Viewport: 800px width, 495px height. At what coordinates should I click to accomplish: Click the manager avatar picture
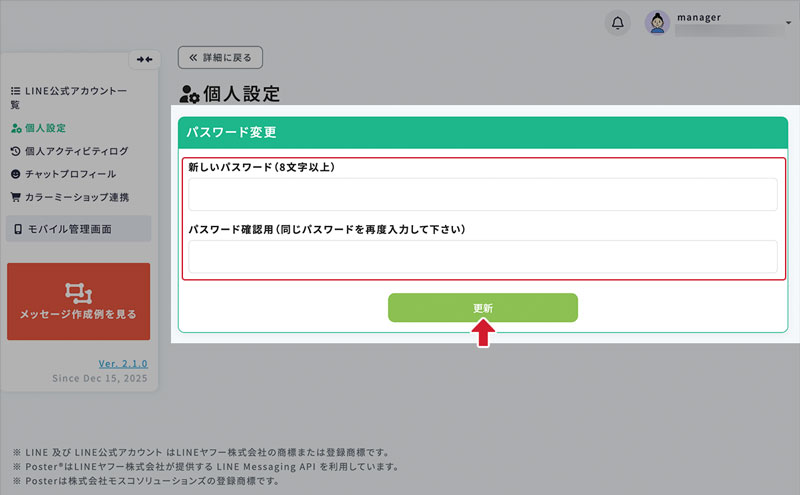pos(657,23)
